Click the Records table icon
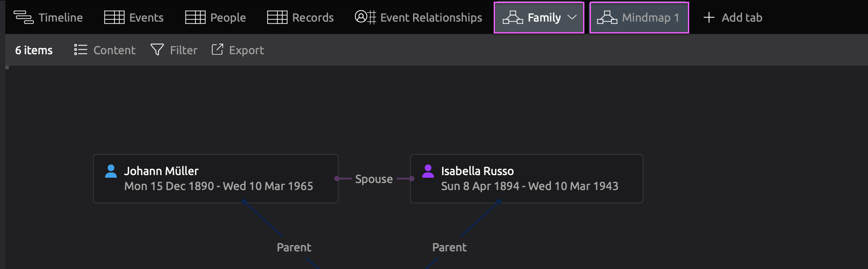The width and height of the screenshot is (868, 269). point(277,18)
